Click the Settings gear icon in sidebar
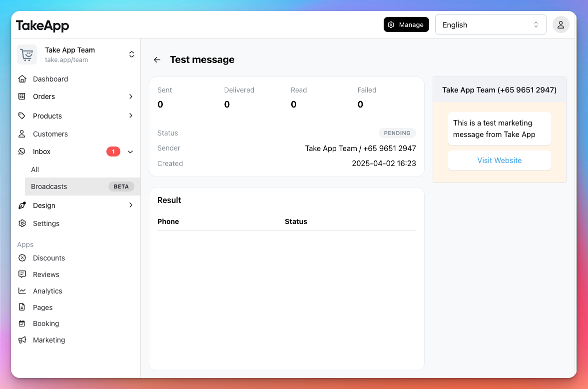Screen dimensions: 588x389 coord(22,223)
